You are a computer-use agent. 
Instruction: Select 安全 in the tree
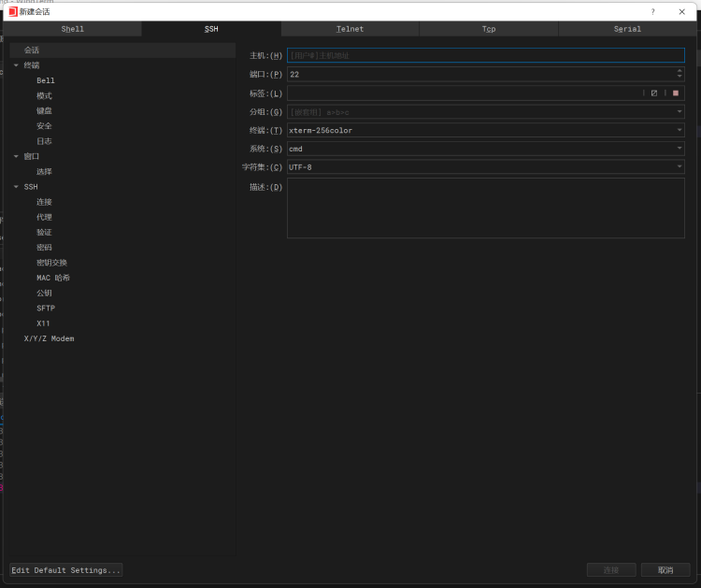[x=44, y=126]
